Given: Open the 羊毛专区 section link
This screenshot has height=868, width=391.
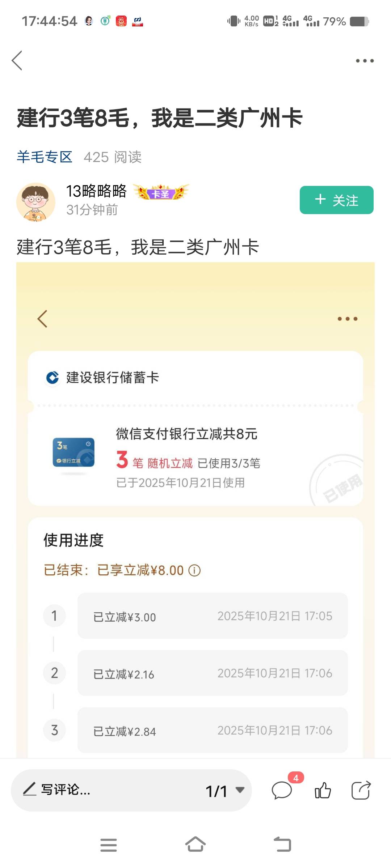Looking at the screenshot, I should tap(45, 157).
